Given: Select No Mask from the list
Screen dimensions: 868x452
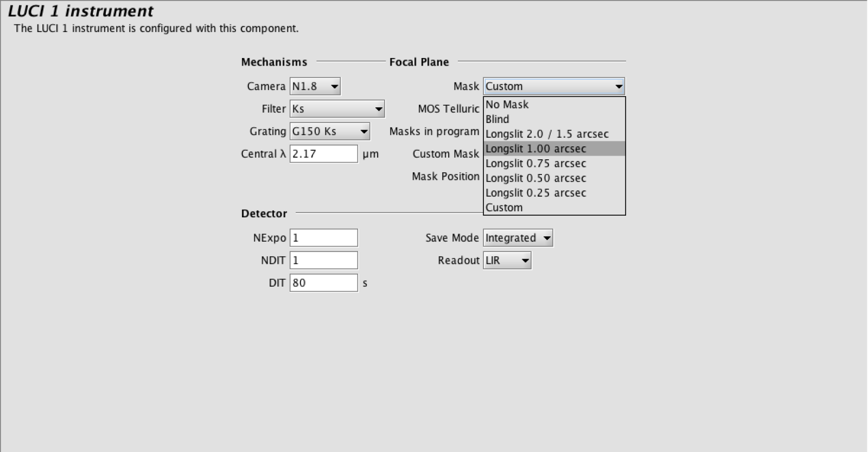Looking at the screenshot, I should (554, 105).
